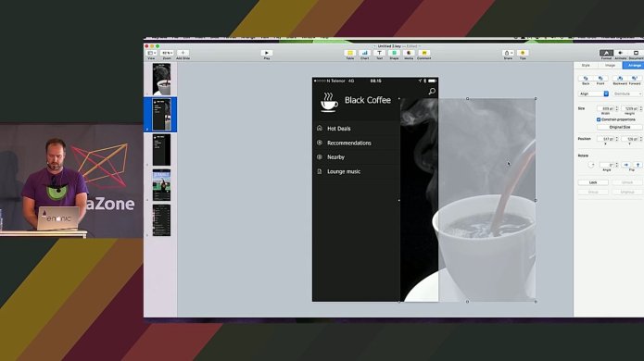
Task: Insert a Chart from the toolbar
Action: 364,53
